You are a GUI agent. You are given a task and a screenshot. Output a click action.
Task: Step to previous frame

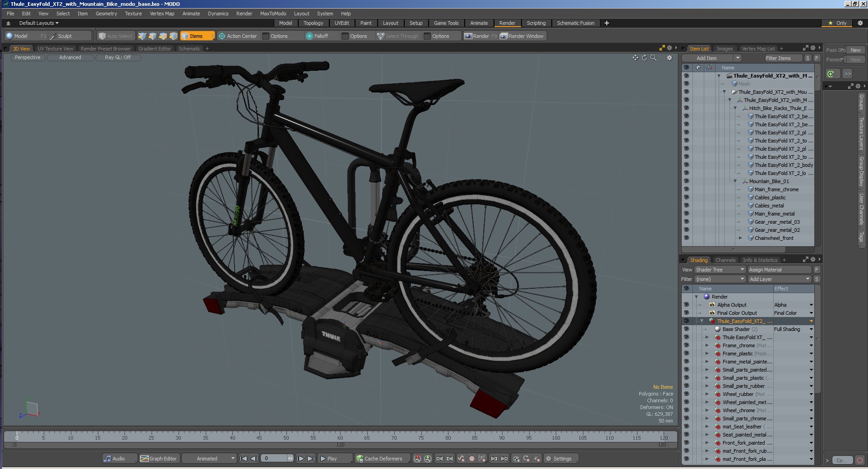click(x=254, y=459)
